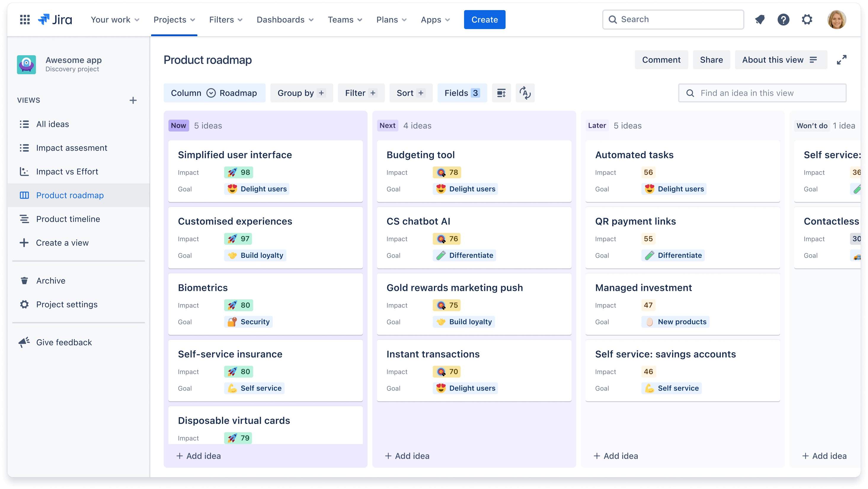Click the Roadmap column view icon
The height and width of the screenshot is (489, 868).
click(x=212, y=93)
